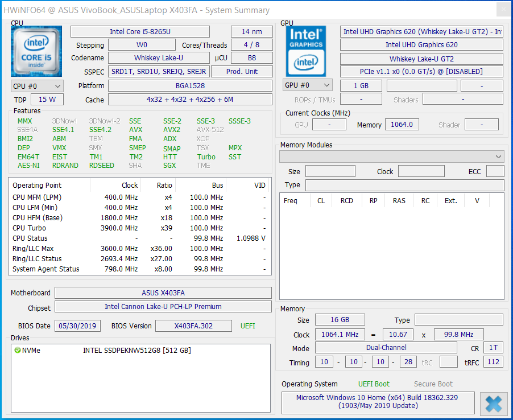Click the Operating Point column header
This screenshot has height=420, width=513.
coord(38,185)
